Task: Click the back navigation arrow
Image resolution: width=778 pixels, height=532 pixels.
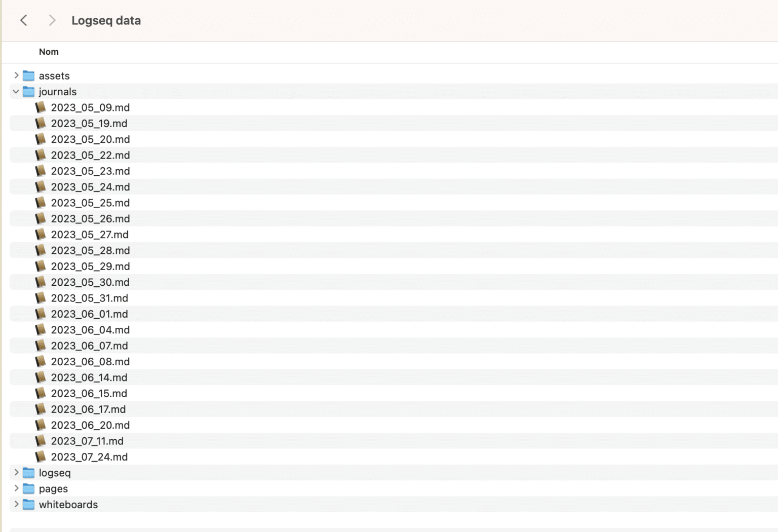Action: (x=23, y=20)
